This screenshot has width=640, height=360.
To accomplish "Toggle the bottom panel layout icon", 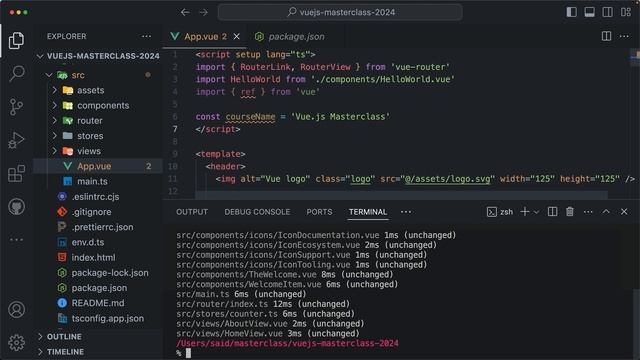I will tap(589, 12).
